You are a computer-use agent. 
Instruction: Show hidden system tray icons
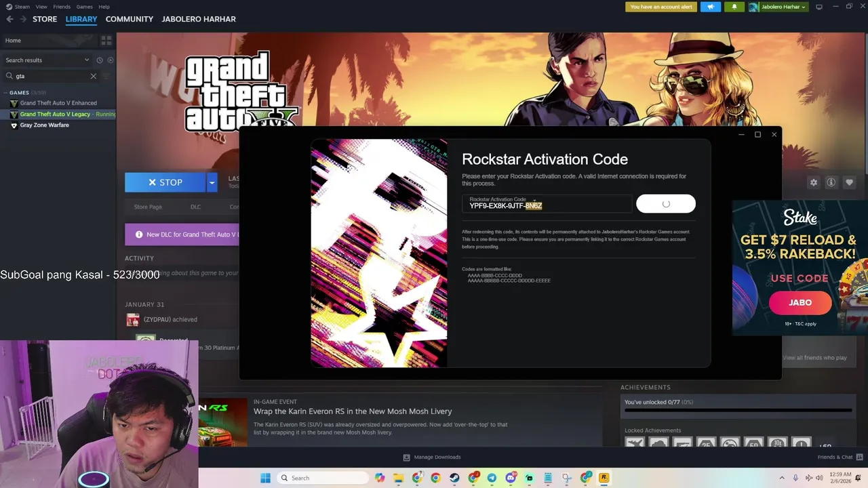coord(781,478)
